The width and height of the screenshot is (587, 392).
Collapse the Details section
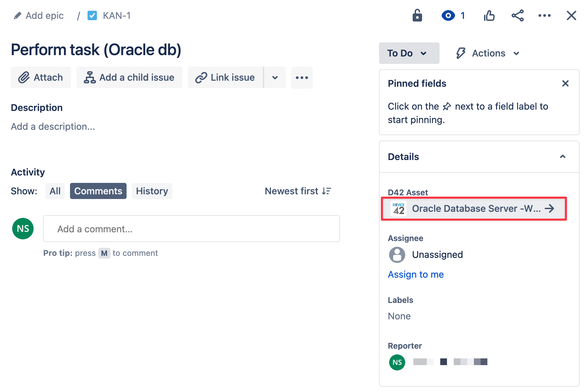coord(562,157)
